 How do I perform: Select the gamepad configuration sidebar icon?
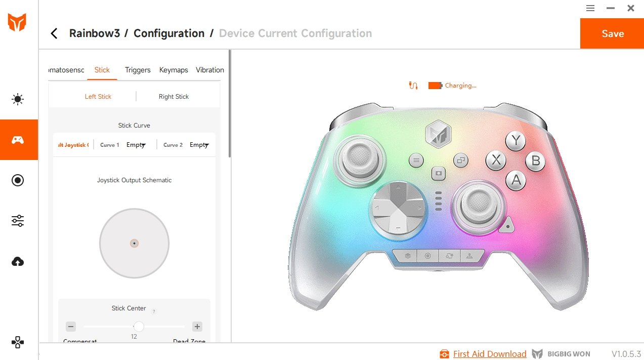pyautogui.click(x=18, y=140)
